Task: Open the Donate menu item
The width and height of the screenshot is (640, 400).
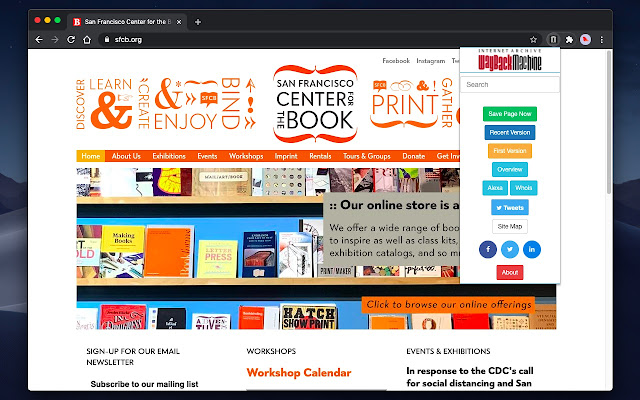Action: 414,156
